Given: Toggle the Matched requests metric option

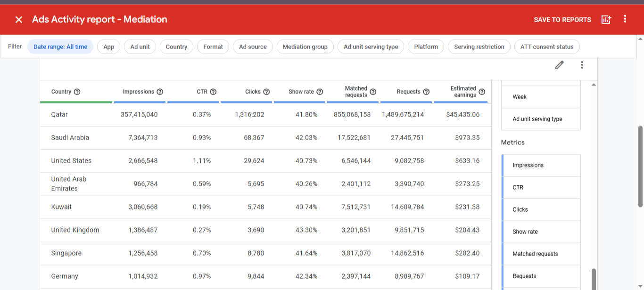Looking at the screenshot, I should click(x=540, y=254).
